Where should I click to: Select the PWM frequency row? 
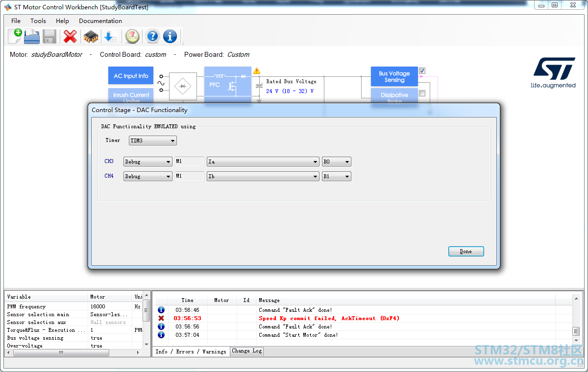tap(74, 306)
